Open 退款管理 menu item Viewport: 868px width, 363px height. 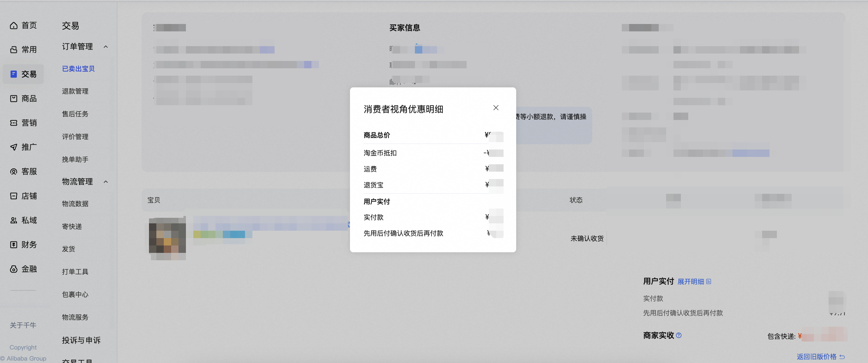point(75,91)
